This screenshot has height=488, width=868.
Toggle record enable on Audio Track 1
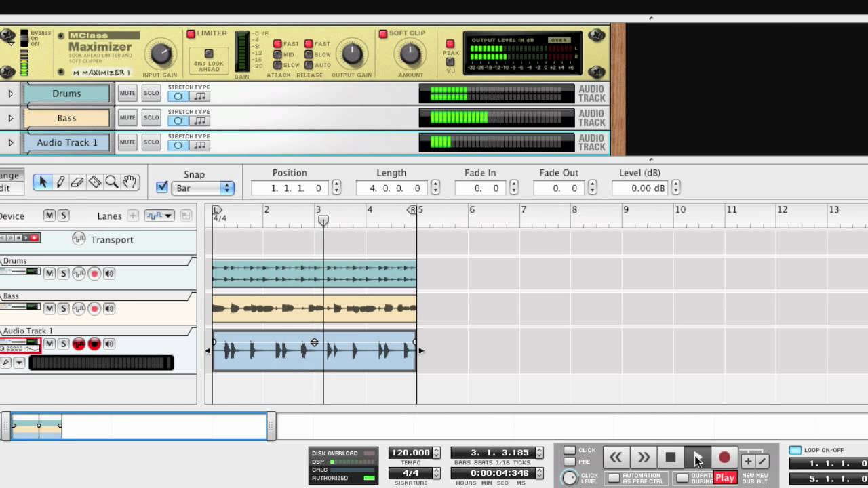tap(94, 344)
